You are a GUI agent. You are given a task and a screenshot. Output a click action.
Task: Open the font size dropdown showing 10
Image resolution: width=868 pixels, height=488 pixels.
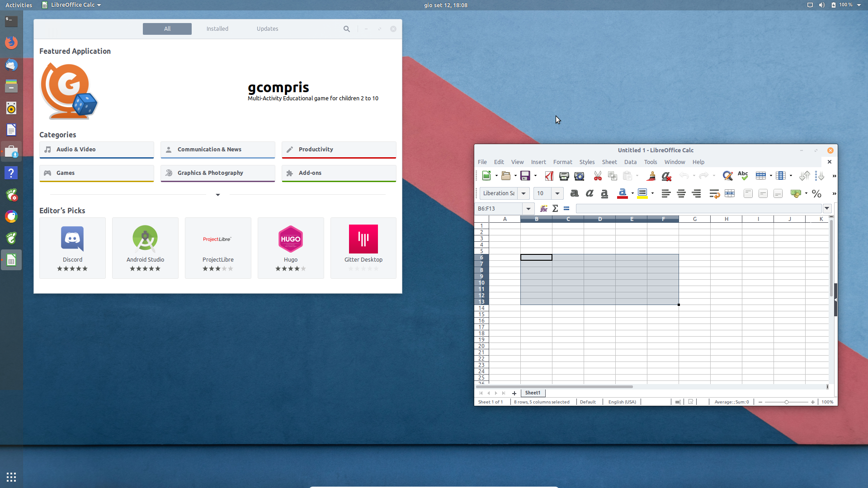click(x=557, y=193)
